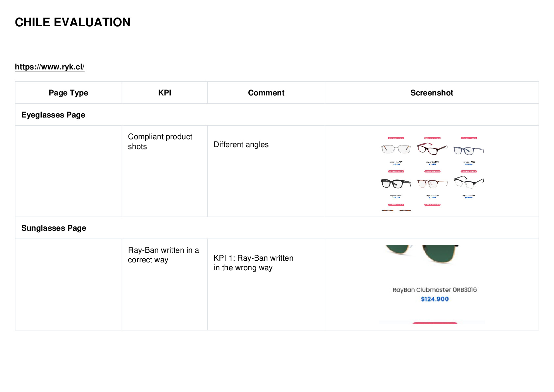
Task: Click the RayBan Clubmaster 0RB3016 product title
Action: 435,290
